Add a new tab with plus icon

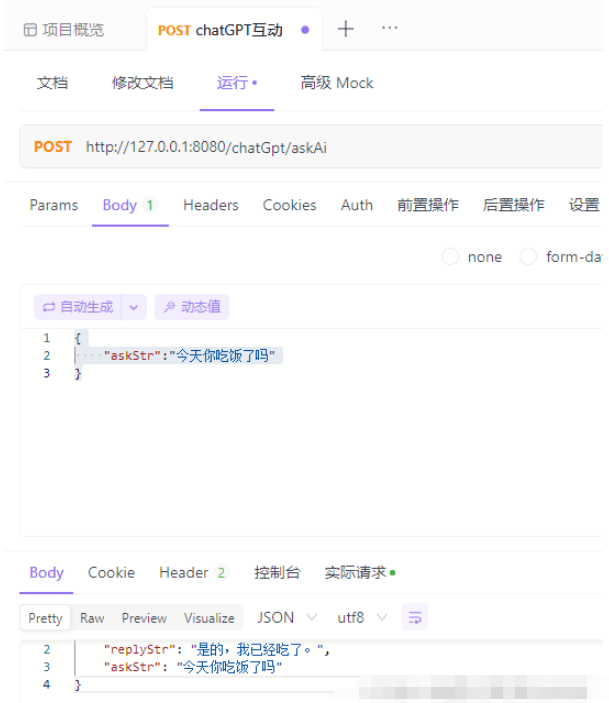pos(345,29)
